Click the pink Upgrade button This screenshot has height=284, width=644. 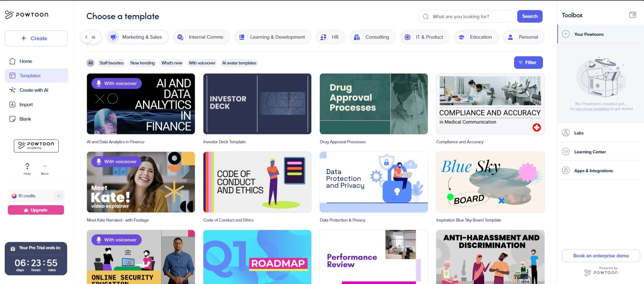[36, 210]
